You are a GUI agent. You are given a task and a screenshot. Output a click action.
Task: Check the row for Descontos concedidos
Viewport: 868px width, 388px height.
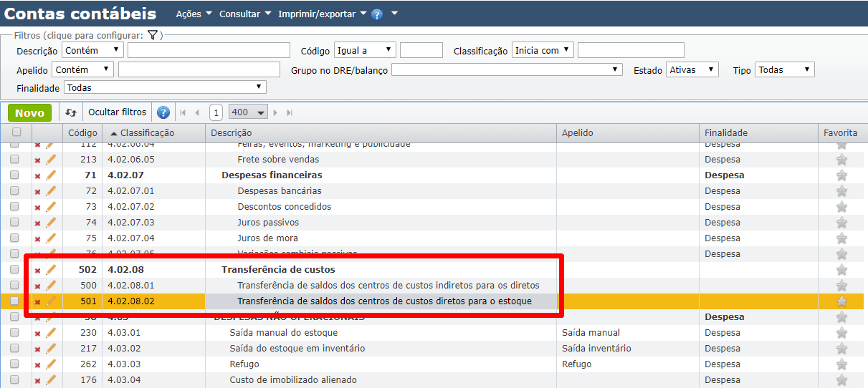click(14, 206)
